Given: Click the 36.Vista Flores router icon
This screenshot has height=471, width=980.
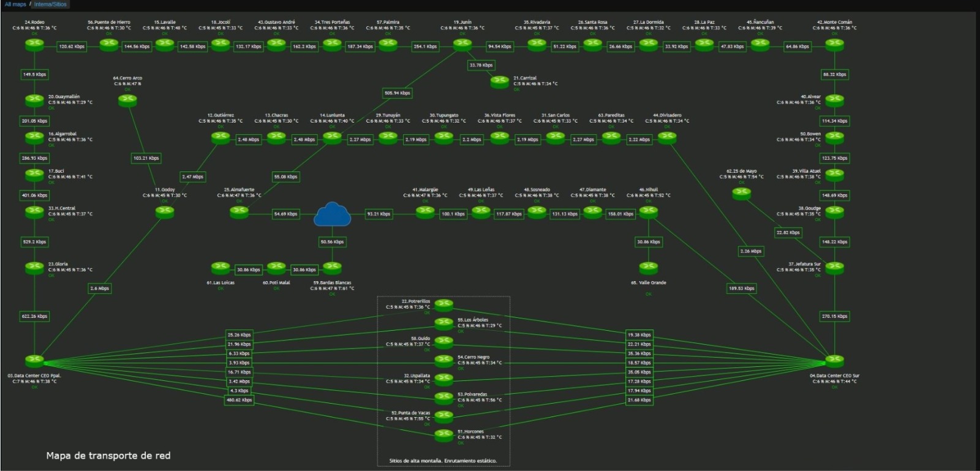Looking at the screenshot, I should click(500, 138).
